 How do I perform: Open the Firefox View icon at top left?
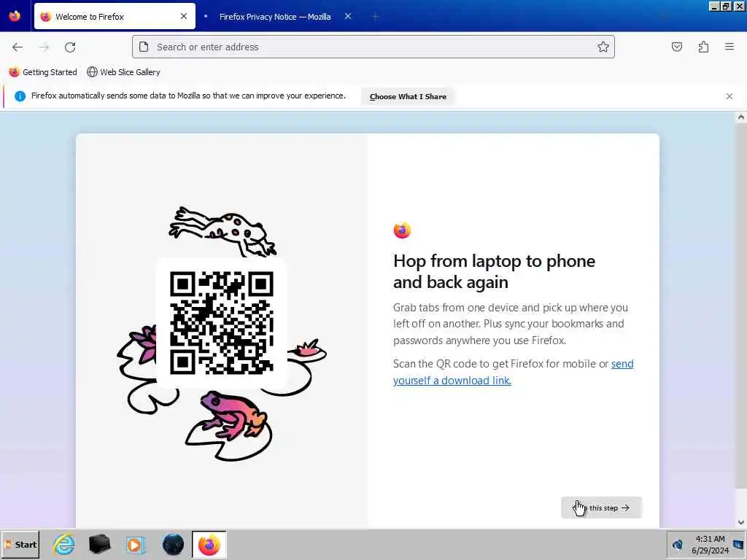pos(15,16)
